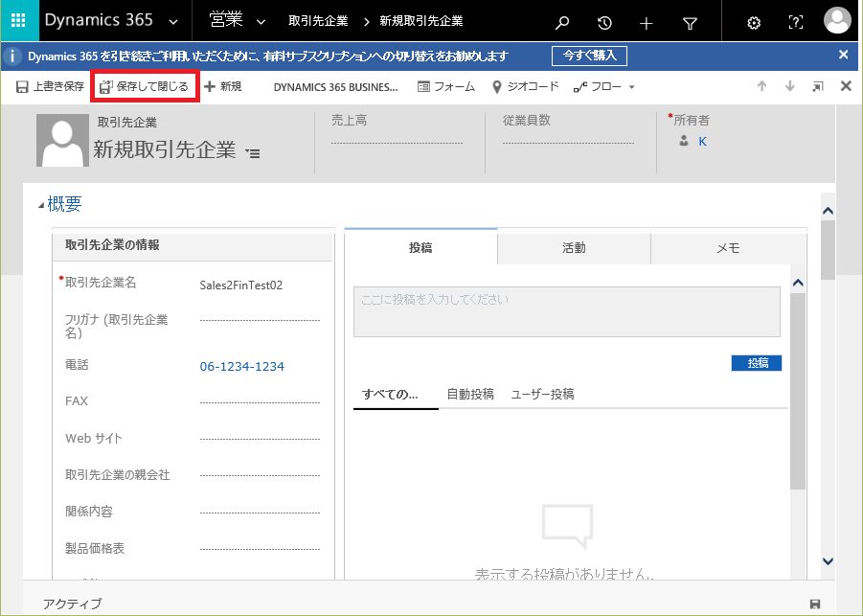This screenshot has height=616, width=863.
Task: Open DYNAMICS 365 BUSINES... command
Action: [336, 87]
